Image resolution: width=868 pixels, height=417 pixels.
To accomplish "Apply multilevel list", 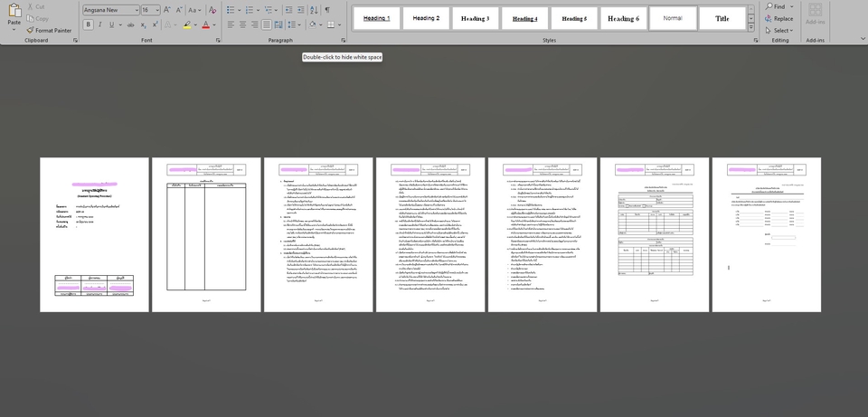I will click(x=268, y=10).
